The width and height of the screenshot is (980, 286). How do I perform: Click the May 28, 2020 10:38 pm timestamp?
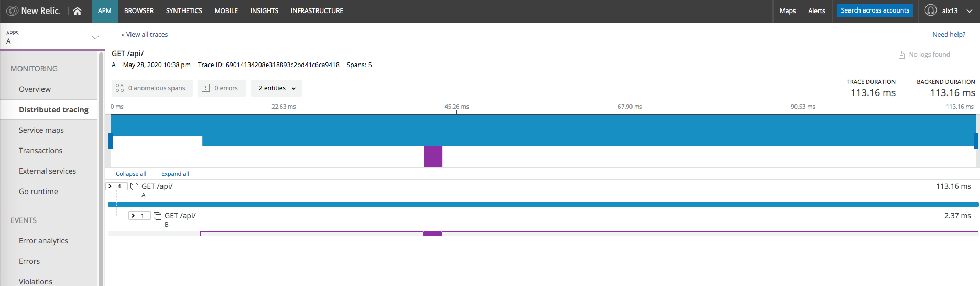(x=157, y=65)
